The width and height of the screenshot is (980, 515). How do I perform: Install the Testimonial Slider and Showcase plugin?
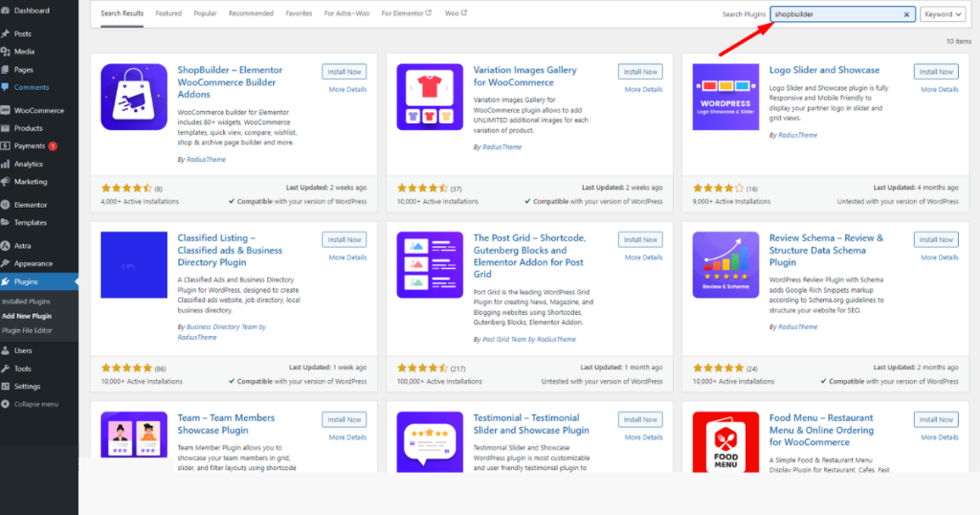(640, 419)
